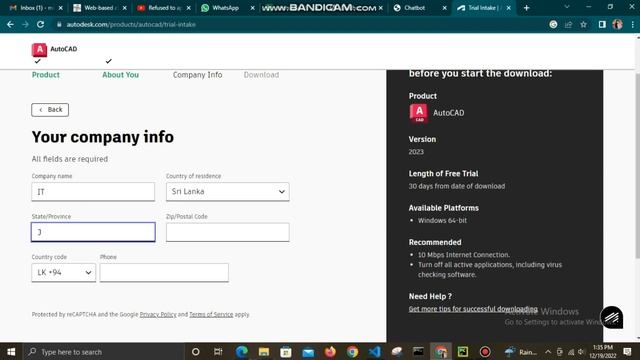Open the Chrome profile avatar

point(617,24)
